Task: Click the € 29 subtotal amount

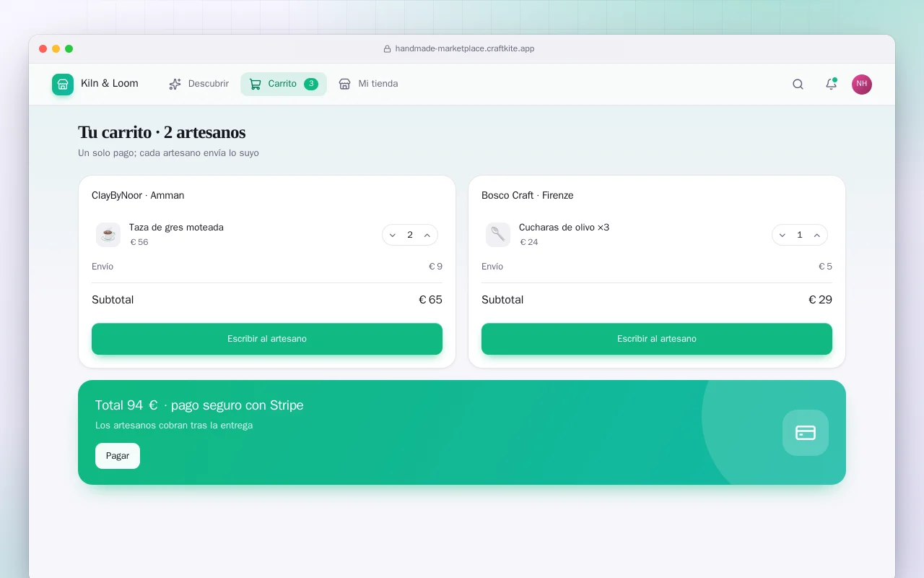Action: pos(820,300)
